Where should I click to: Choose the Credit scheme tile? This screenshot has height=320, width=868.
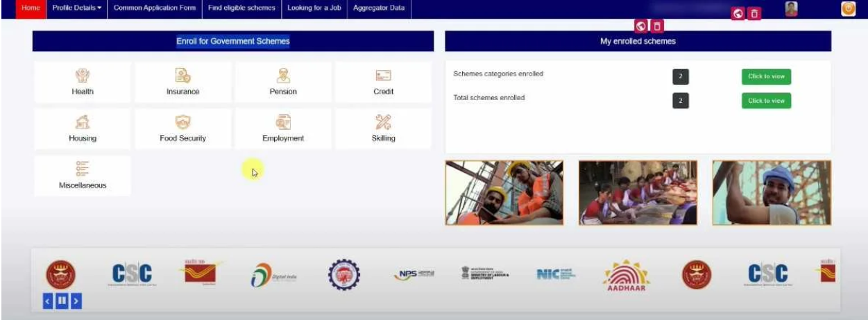click(x=383, y=82)
